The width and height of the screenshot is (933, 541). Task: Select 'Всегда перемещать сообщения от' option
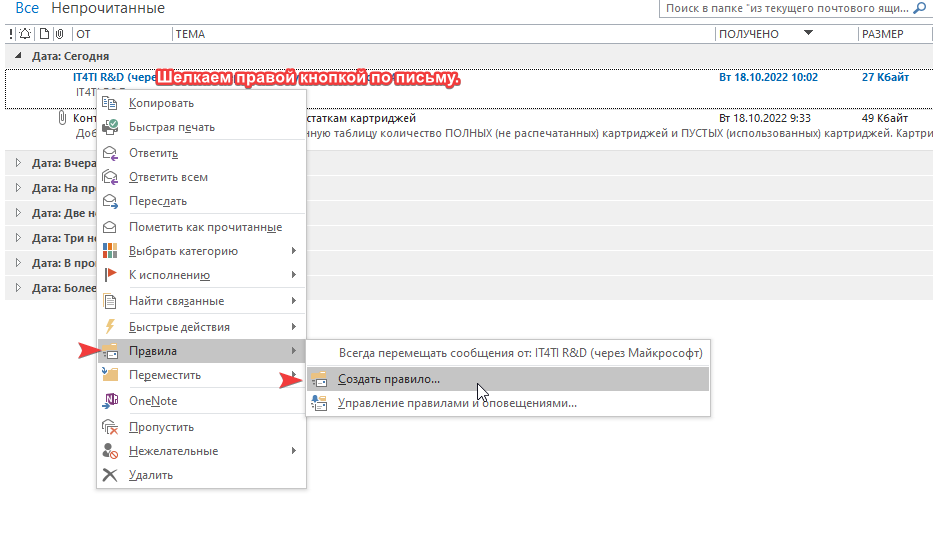click(520, 353)
